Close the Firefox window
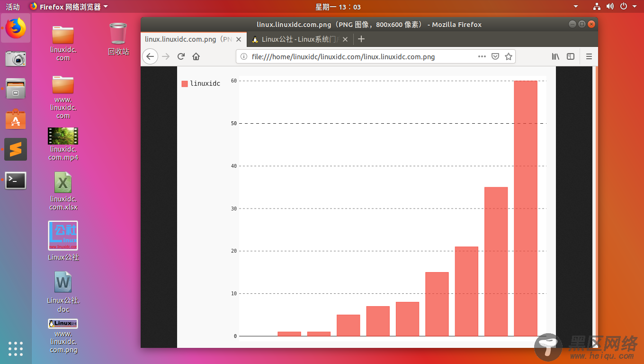This screenshot has height=364, width=644. coord(591,24)
